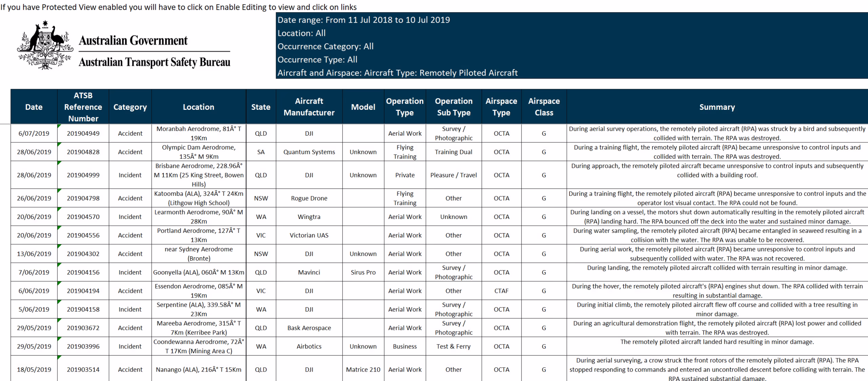Screen dimensions: 868x381
Task: Click reference number 201903996
Action: [83, 346]
